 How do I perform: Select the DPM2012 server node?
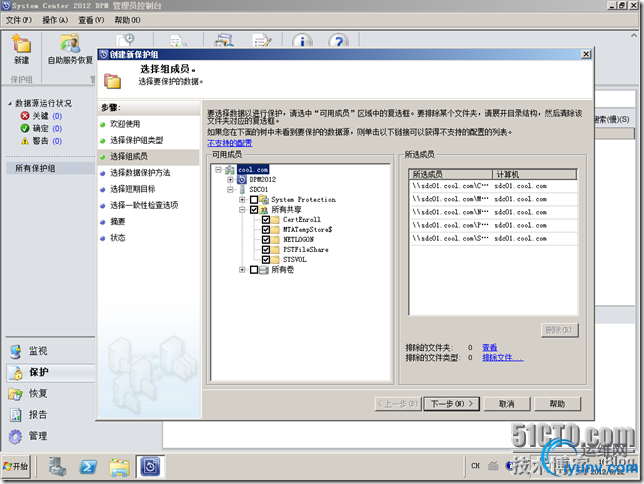click(x=262, y=180)
